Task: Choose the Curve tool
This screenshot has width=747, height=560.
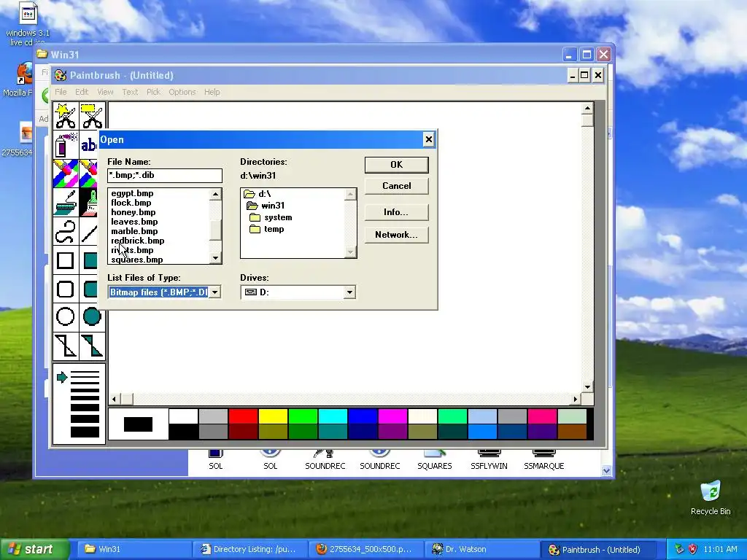Action: tap(66, 231)
